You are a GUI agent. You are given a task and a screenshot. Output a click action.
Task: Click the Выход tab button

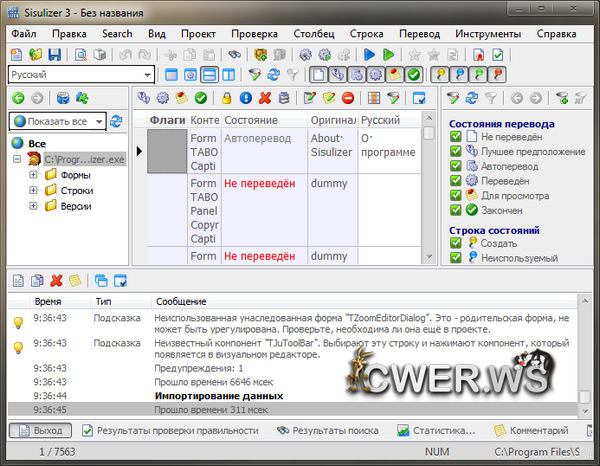(38, 430)
